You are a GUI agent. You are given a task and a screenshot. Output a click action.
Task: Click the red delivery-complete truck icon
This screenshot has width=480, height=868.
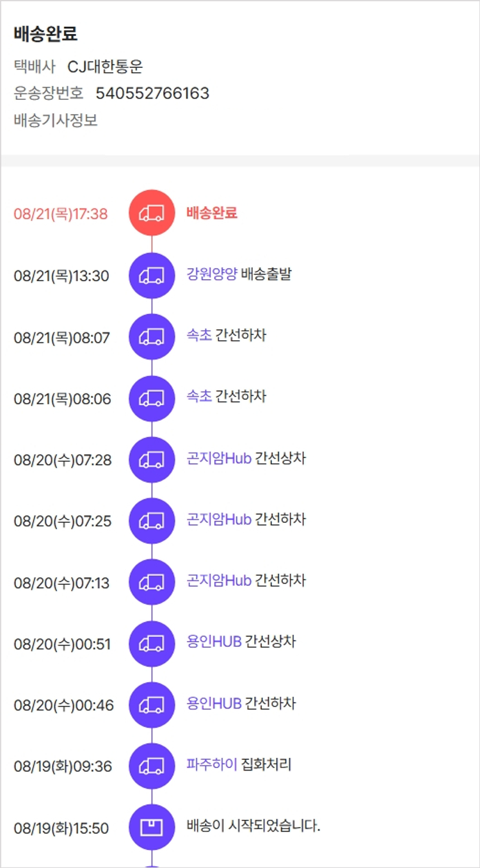coord(152,213)
